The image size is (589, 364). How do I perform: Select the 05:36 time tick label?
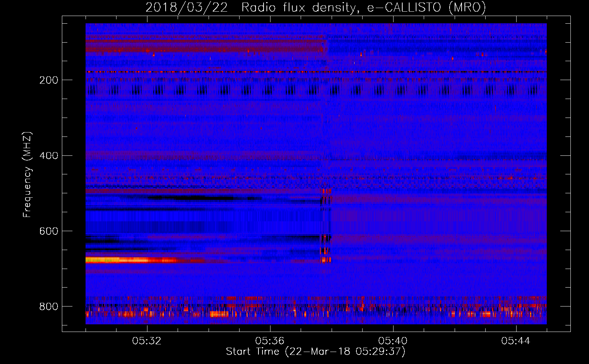[x=270, y=341]
